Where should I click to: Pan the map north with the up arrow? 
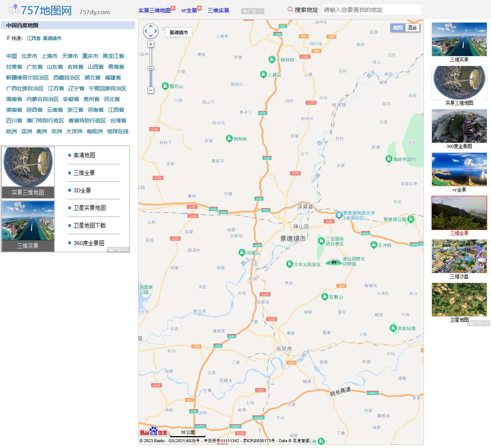(x=151, y=26)
